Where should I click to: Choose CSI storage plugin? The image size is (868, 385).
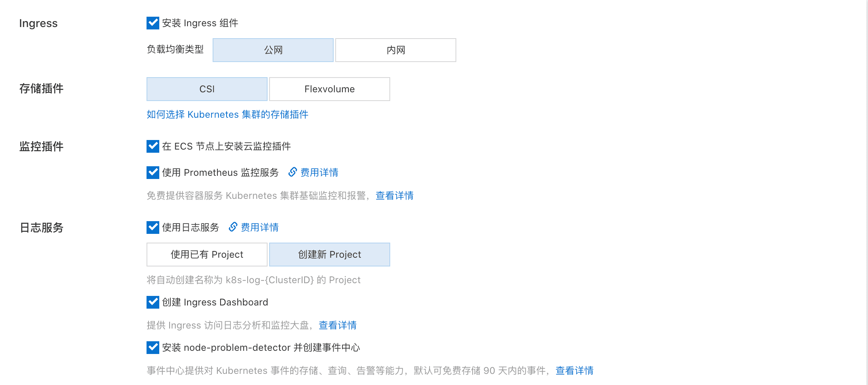[207, 89]
